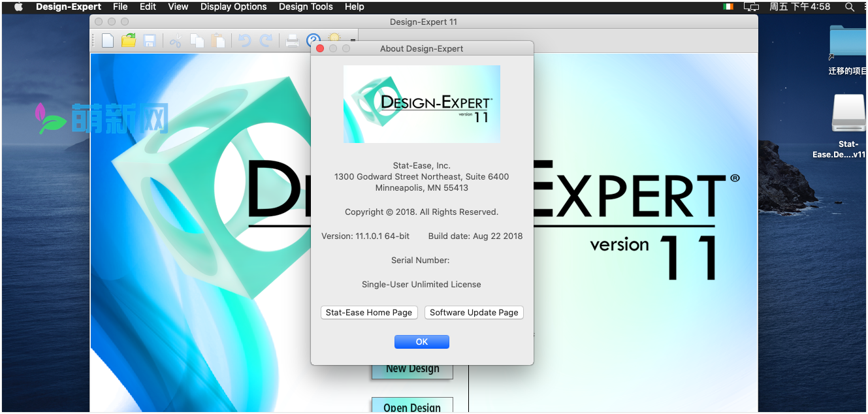The height and width of the screenshot is (414, 868).
Task: Open the Design-Expert application menu
Action: click(69, 7)
